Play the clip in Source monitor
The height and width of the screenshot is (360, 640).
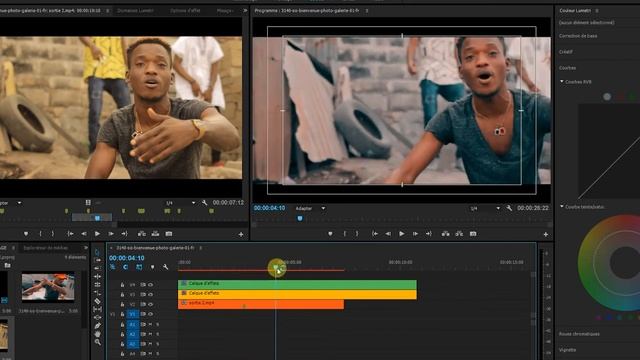[97, 234]
